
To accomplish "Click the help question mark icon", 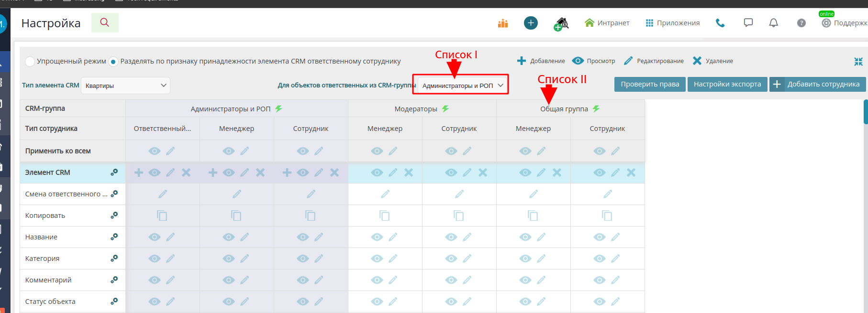I will point(801,23).
